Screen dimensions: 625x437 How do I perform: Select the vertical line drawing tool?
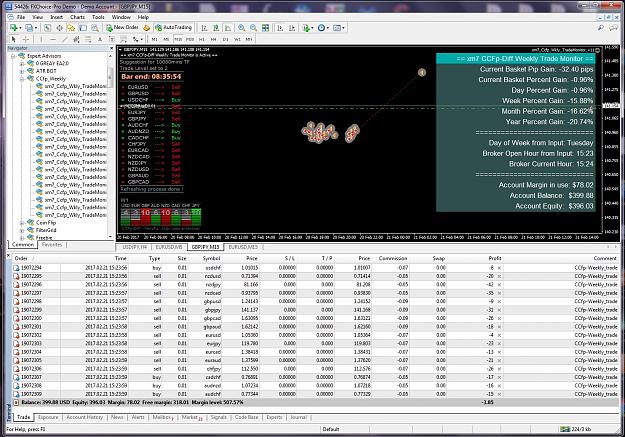point(41,39)
